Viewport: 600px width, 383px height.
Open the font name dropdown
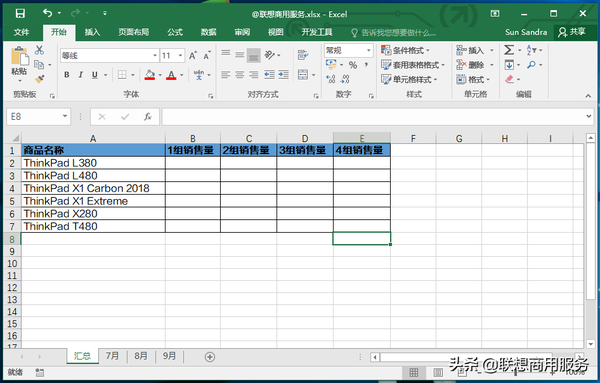click(x=155, y=55)
